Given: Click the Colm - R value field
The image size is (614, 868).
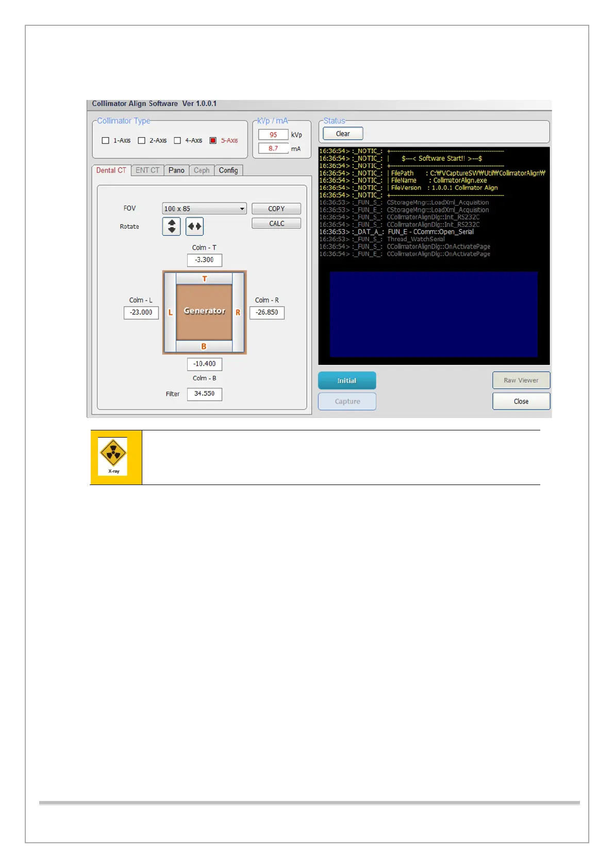Looking at the screenshot, I should coord(267,312).
